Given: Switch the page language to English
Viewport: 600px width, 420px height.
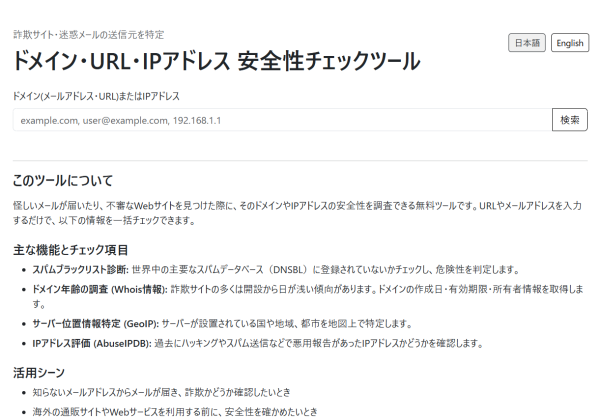Looking at the screenshot, I should [569, 43].
